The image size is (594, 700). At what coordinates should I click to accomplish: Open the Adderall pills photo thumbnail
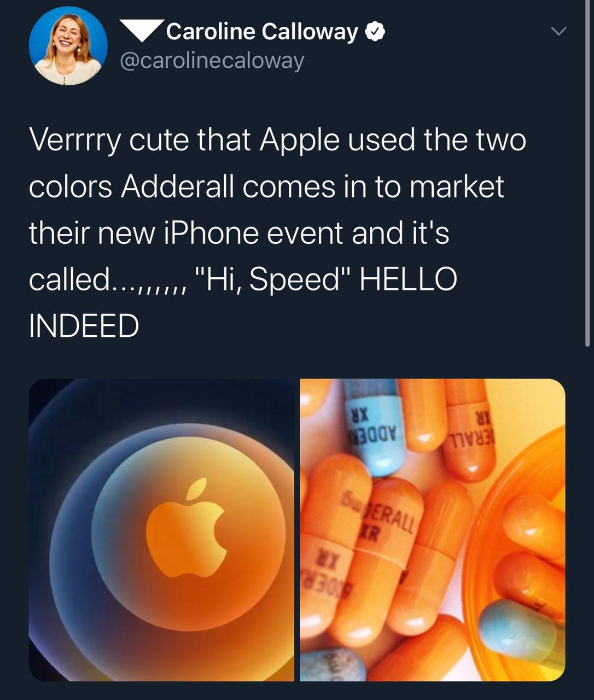(433, 530)
